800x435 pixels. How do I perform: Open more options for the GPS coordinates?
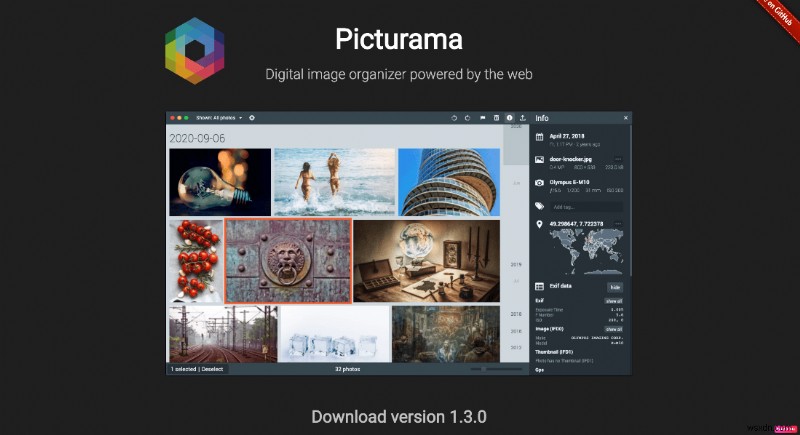(618, 224)
